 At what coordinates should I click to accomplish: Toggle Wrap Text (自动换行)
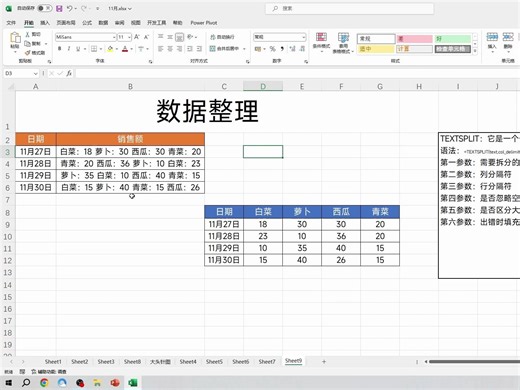coord(222,37)
